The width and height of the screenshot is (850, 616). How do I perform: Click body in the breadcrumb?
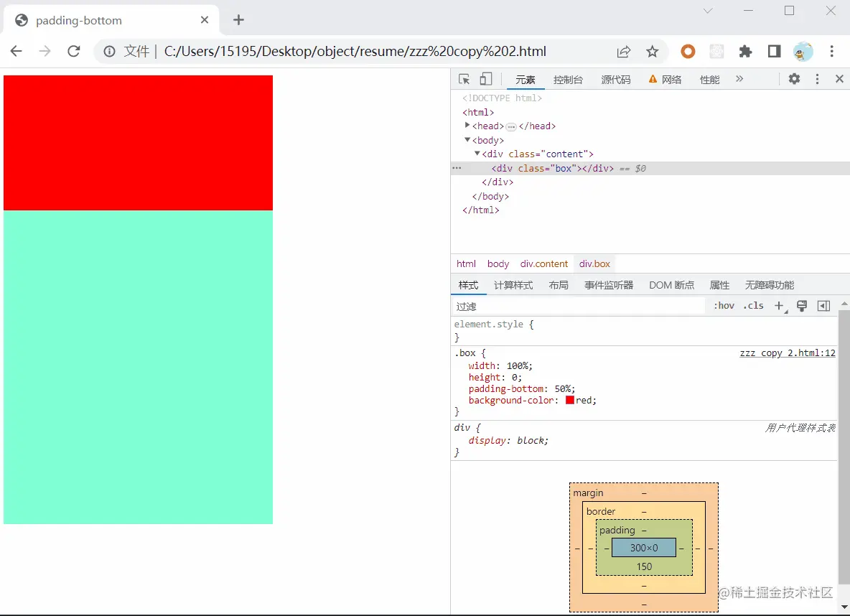498,263
